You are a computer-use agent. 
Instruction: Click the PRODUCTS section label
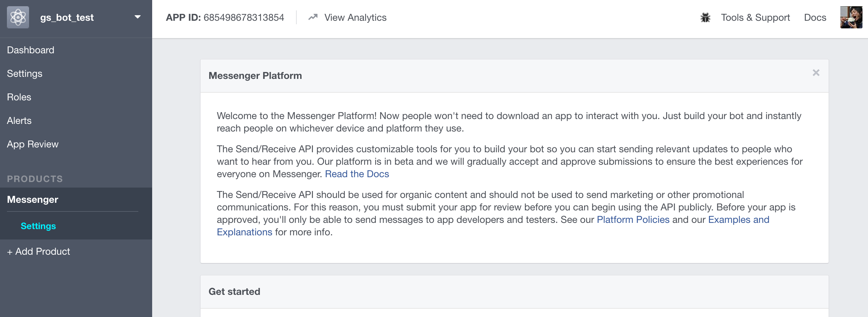tap(35, 179)
